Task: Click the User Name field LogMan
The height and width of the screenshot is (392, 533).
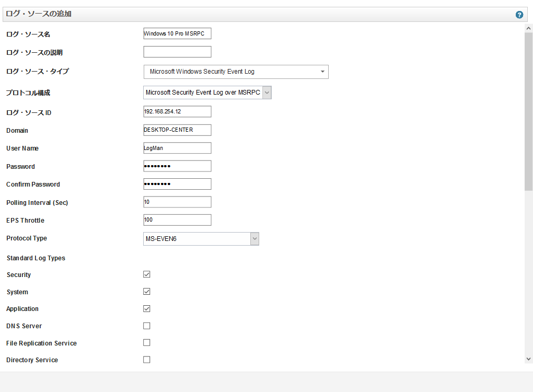Action: (x=177, y=148)
